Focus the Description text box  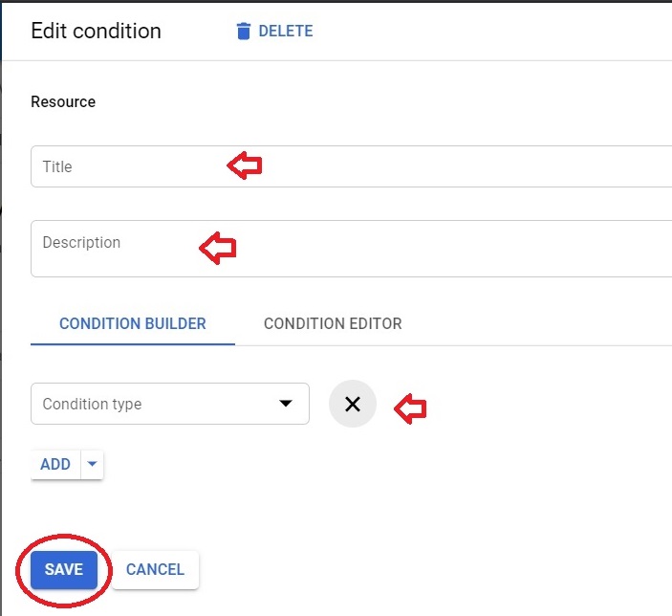pos(351,249)
